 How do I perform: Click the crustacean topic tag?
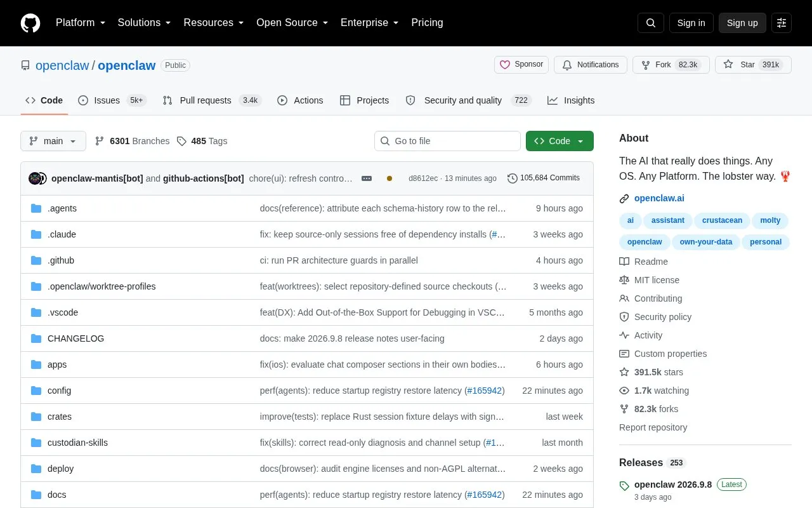pos(722,220)
